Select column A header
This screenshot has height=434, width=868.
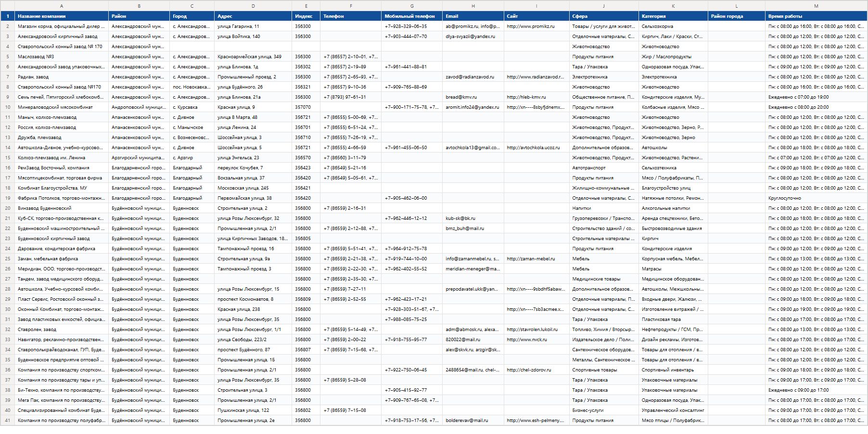[62, 6]
